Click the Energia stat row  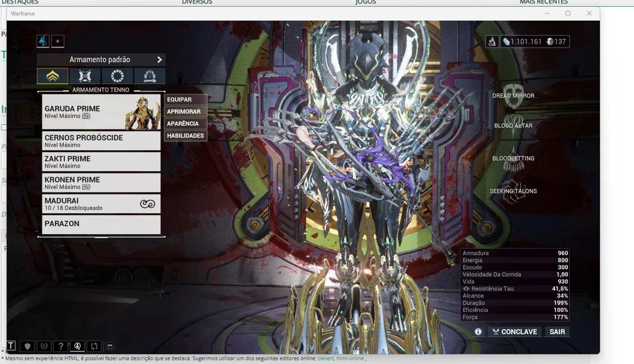point(515,260)
